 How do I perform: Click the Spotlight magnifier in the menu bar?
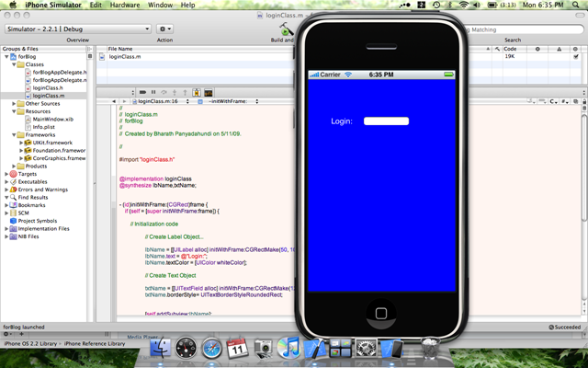click(x=576, y=5)
